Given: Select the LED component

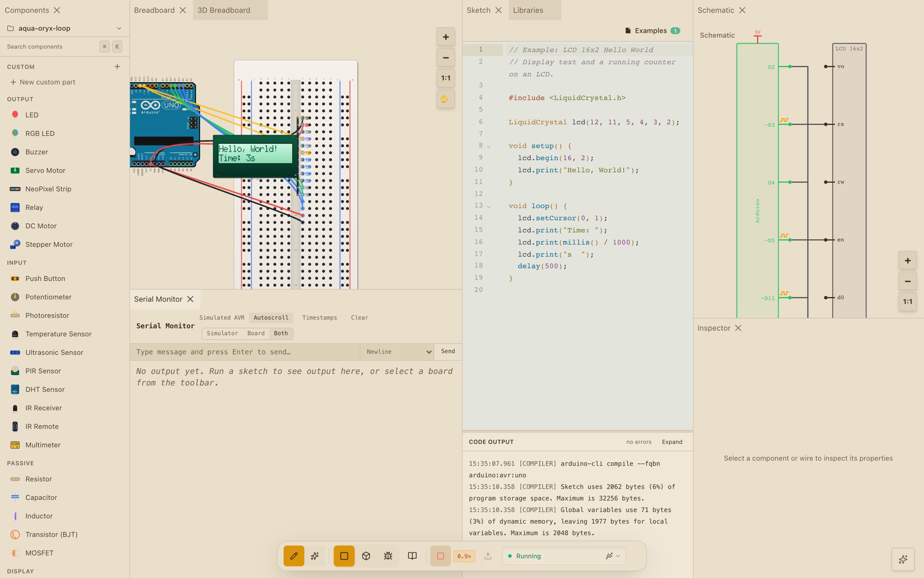Looking at the screenshot, I should [x=65, y=115].
